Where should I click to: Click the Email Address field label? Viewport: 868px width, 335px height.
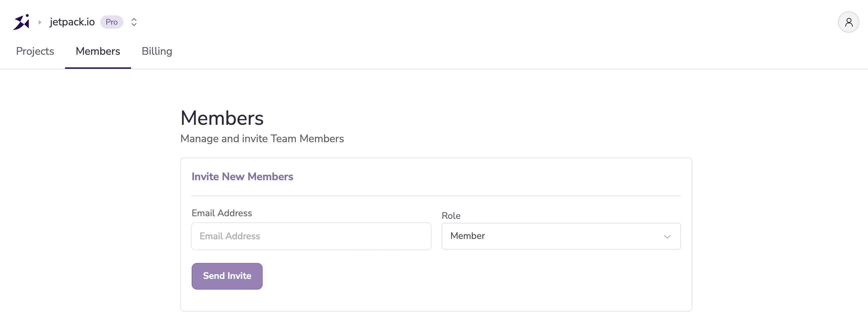tap(222, 213)
